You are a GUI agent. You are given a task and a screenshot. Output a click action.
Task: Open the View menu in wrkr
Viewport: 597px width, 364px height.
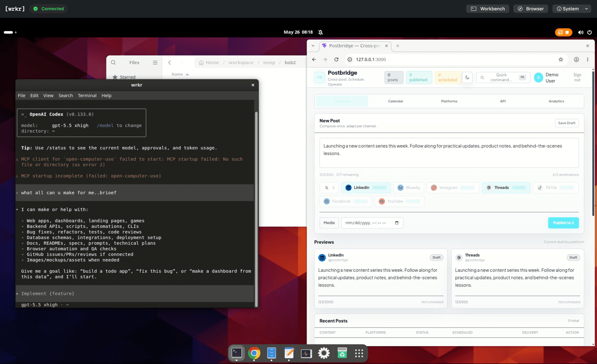click(48, 96)
